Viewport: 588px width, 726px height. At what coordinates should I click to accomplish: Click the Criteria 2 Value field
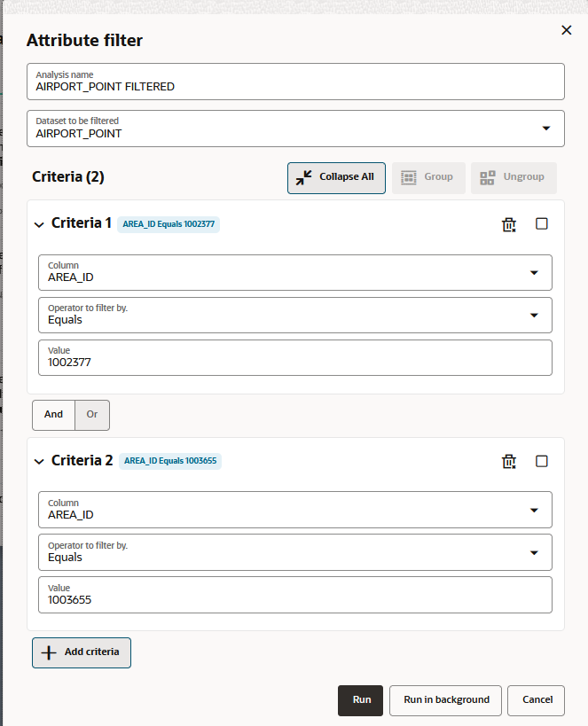tap(295, 600)
